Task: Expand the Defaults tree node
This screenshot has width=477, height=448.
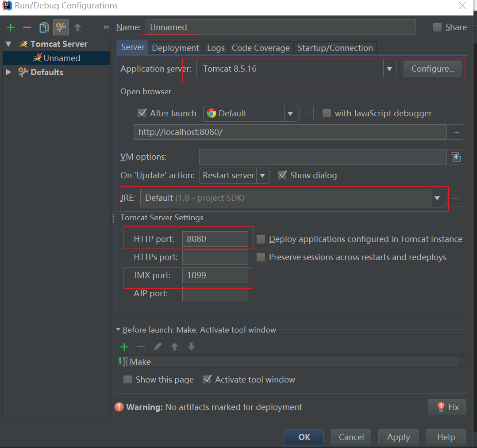Action: 9,72
